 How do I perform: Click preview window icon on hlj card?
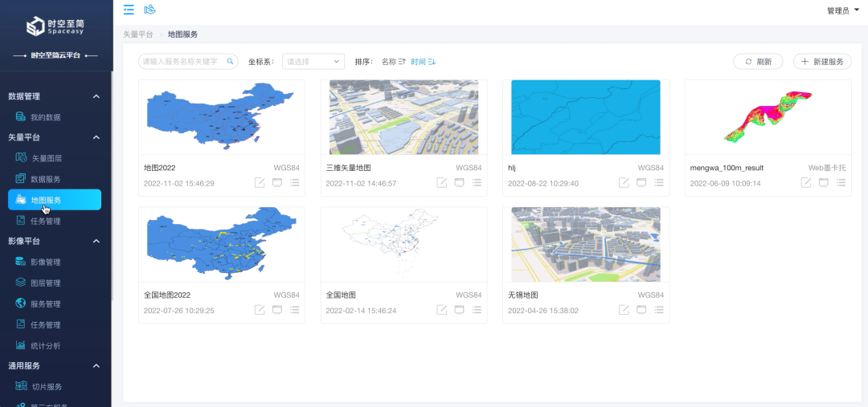tap(641, 182)
